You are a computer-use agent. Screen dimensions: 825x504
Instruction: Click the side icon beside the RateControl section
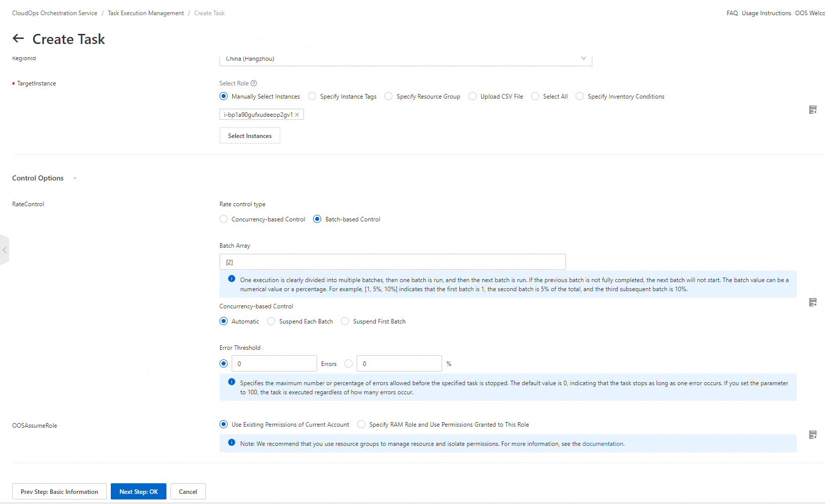813,302
